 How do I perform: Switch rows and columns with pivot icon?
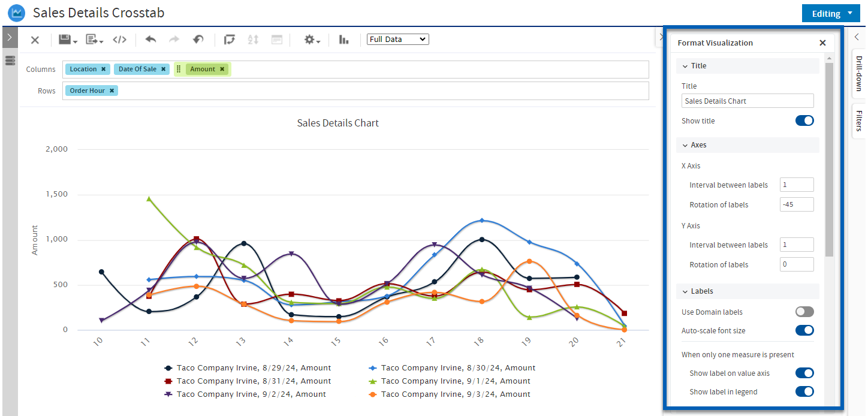(x=229, y=40)
